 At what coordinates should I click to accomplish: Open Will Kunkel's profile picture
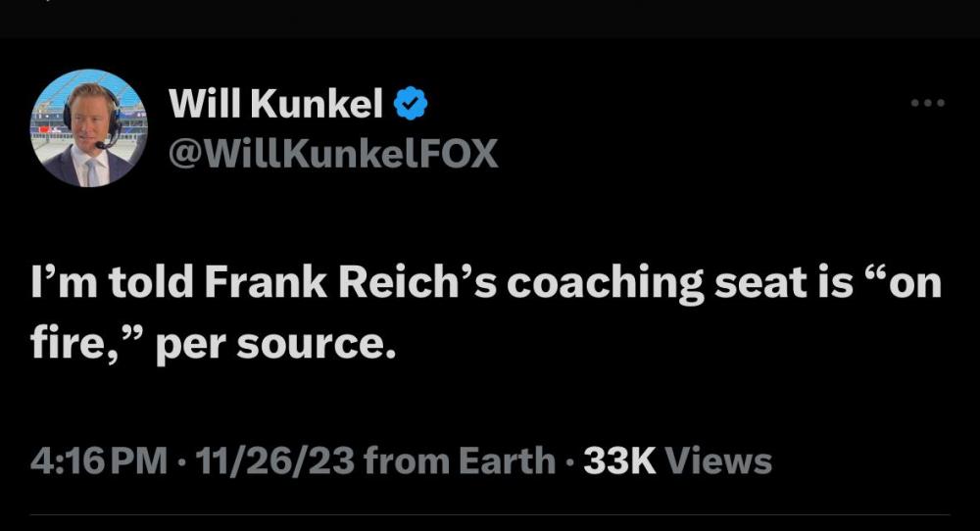coord(89,127)
